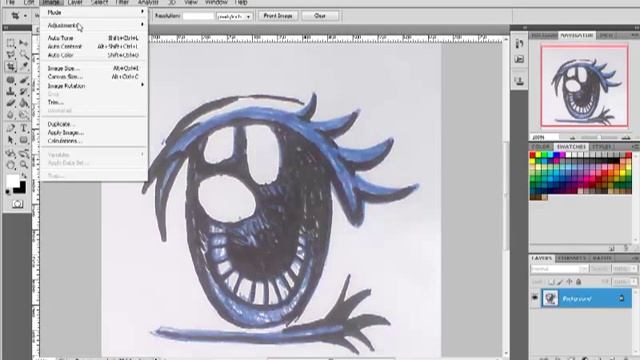Select the Path Selection tool
This screenshot has height=360, width=640.
(11, 140)
